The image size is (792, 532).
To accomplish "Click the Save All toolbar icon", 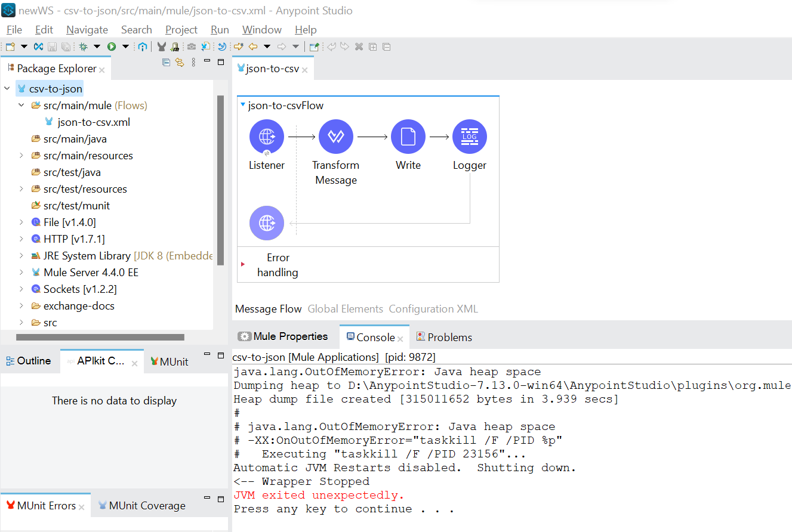I will tap(66, 47).
